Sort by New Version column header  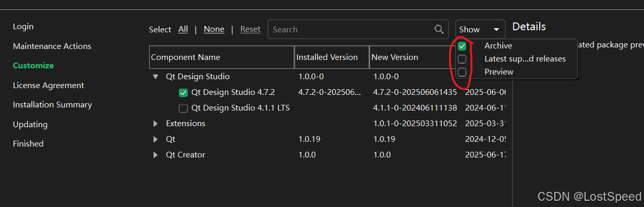(412, 57)
